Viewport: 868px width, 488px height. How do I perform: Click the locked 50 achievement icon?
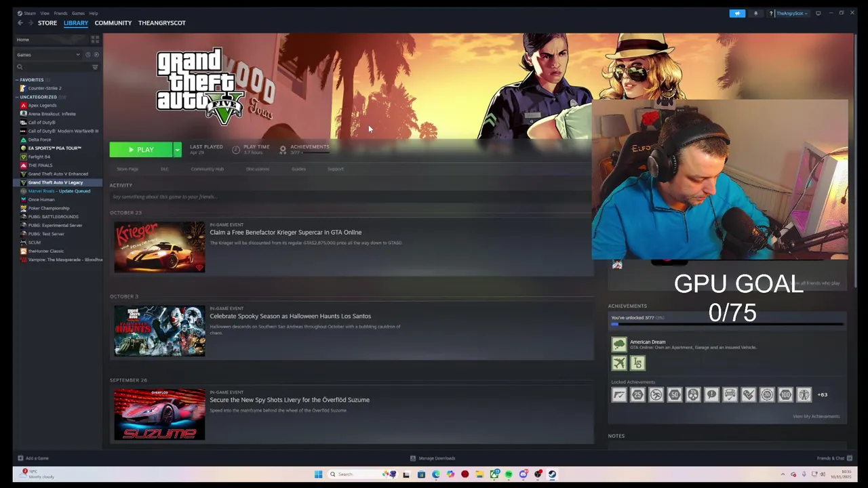pos(674,394)
